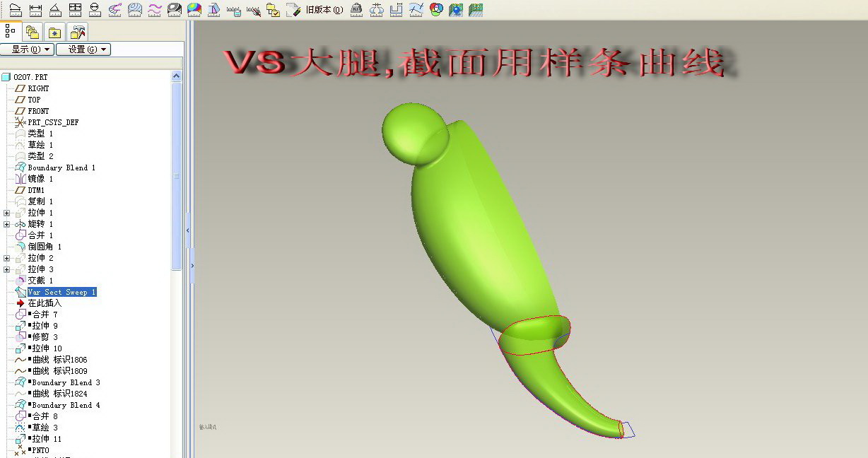Image resolution: width=868 pixels, height=458 pixels.
Task: Click the ruler with pencil icon
Action: click(254, 11)
